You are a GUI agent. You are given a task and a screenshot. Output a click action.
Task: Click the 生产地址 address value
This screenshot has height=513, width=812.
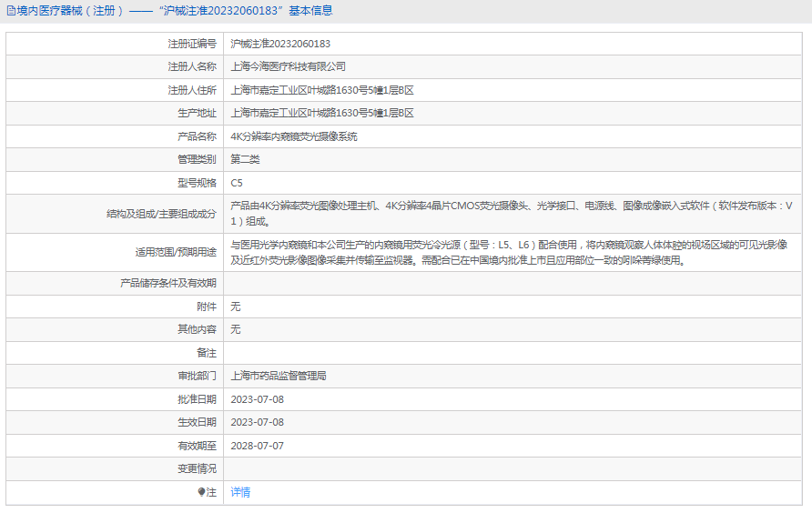[x=322, y=113]
